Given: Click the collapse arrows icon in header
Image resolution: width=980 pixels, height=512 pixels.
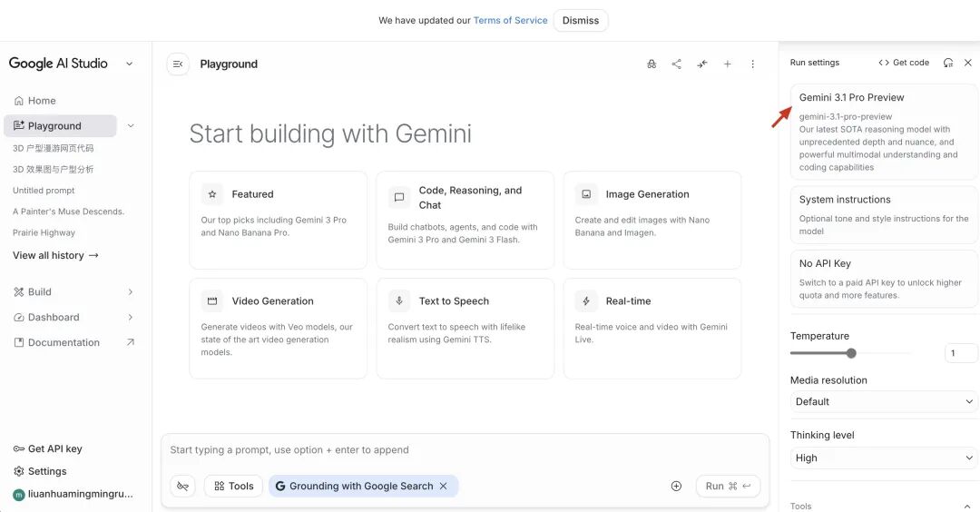Looking at the screenshot, I should [702, 64].
